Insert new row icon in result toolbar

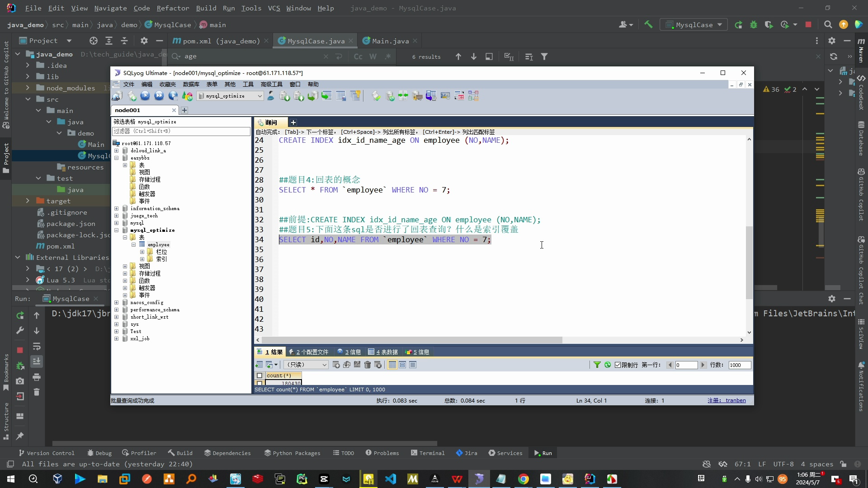coord(336,365)
